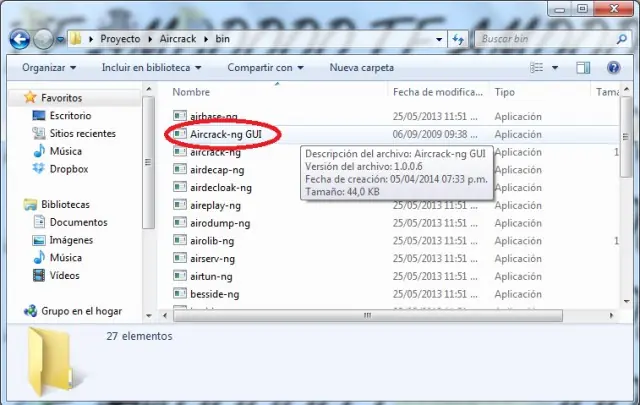Change the view with the view icon
The height and width of the screenshot is (405, 640).
536,67
